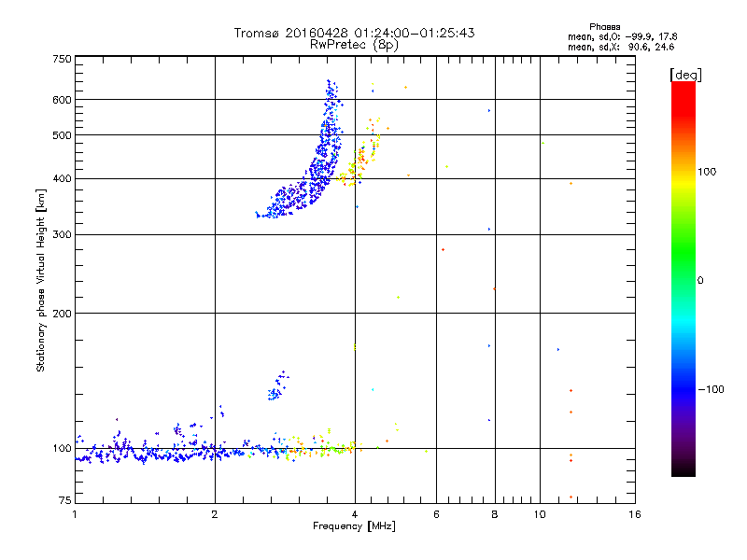Viewport: 747px width, 560px height.
Task: Click the 'Stationary phase Virtual Height [km]' axis title
Action: 40,280
